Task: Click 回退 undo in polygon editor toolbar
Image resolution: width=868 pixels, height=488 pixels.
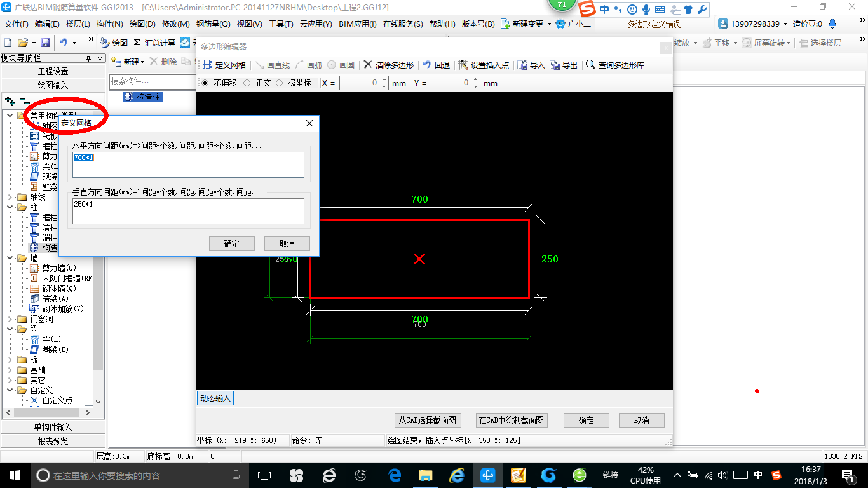Action: (x=436, y=65)
